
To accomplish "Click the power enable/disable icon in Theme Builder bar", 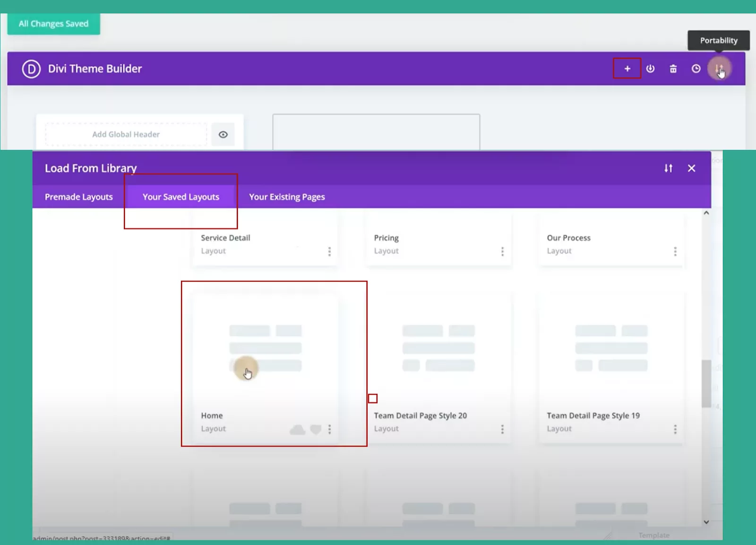I will [650, 69].
